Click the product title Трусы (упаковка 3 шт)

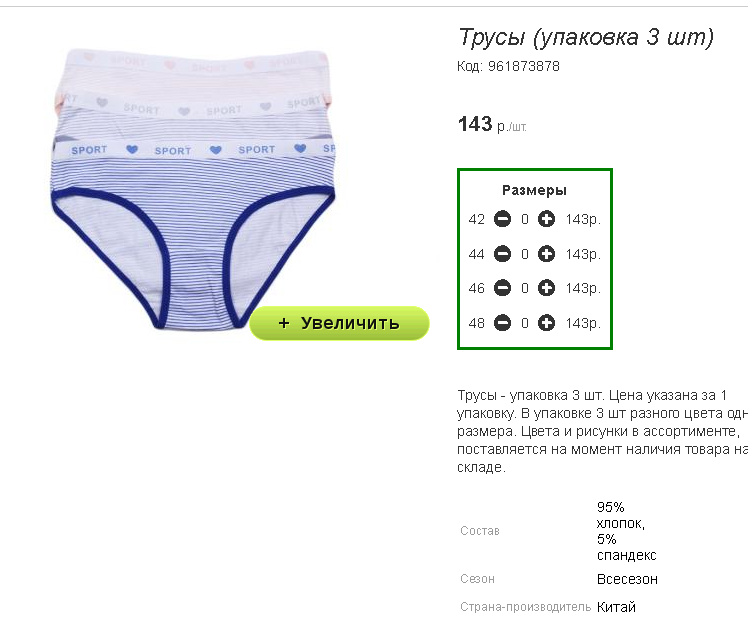tap(586, 37)
